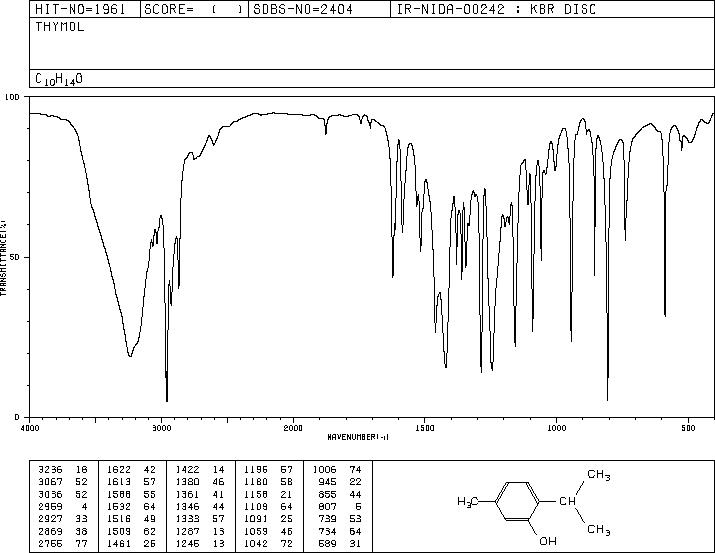Click the benzene ring in structure drawing
Viewport: 715px width, 553px height.
tap(518, 501)
